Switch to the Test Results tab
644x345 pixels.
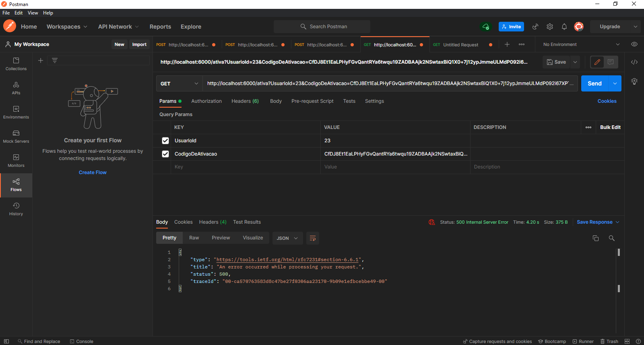coord(247,222)
